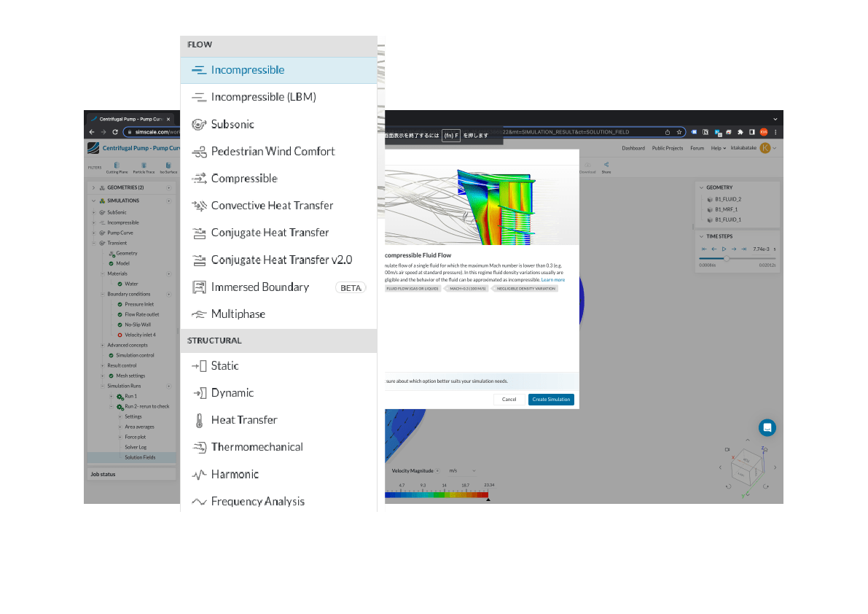This screenshot has width=868, height=614.
Task: Cancel the simulation creation dialog
Action: pos(509,400)
